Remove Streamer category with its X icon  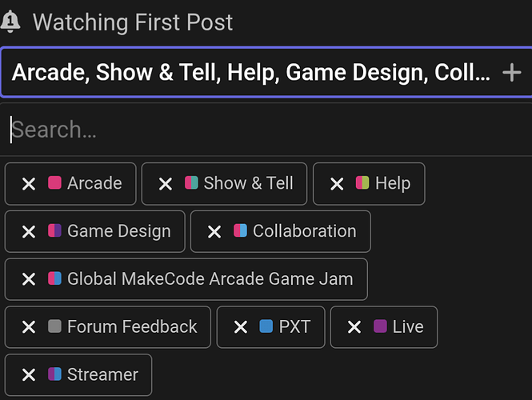[x=29, y=375]
